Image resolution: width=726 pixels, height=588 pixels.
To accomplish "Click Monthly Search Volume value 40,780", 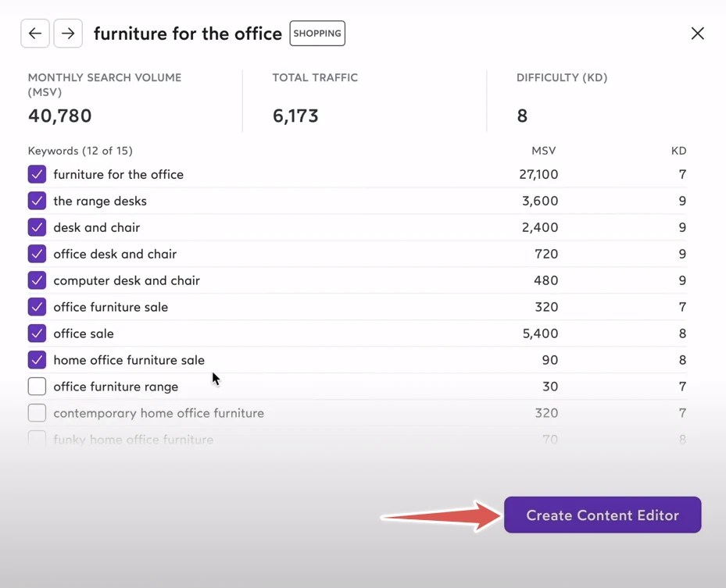I will (59, 116).
